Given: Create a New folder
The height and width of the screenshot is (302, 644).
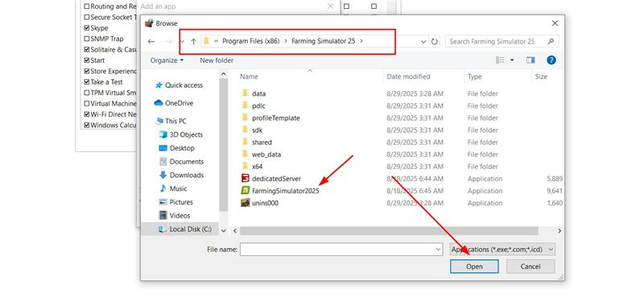Looking at the screenshot, I should tap(217, 60).
